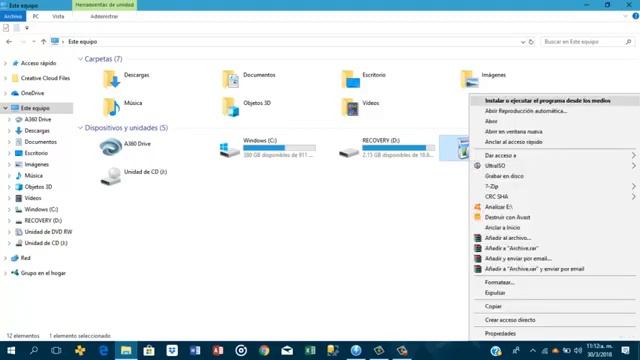Open Microsoft Store from taskbar
This screenshot has width=640, height=360.
[149, 351]
